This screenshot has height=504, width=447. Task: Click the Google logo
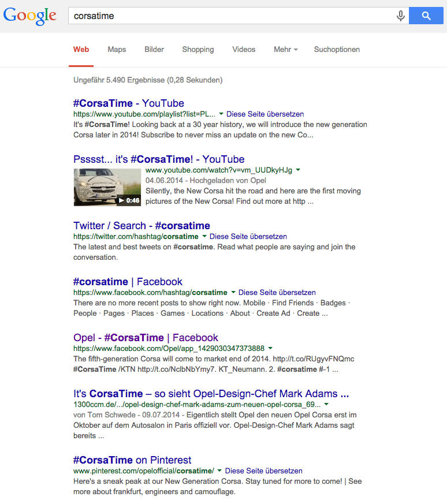pyautogui.click(x=30, y=16)
